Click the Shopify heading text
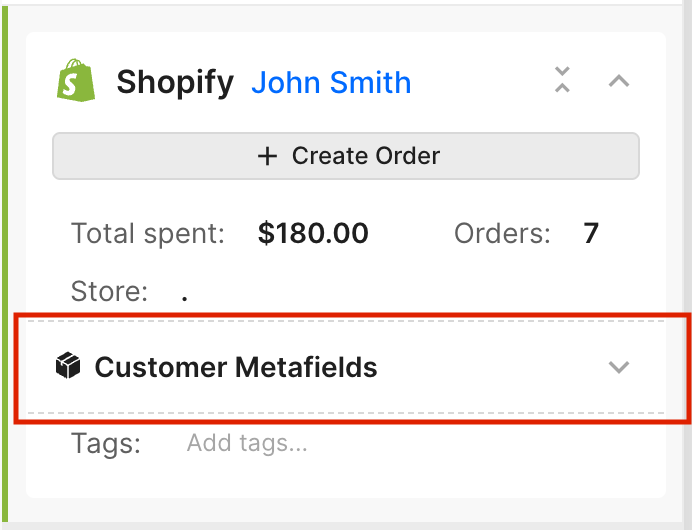The height and width of the screenshot is (530, 692). [x=175, y=83]
